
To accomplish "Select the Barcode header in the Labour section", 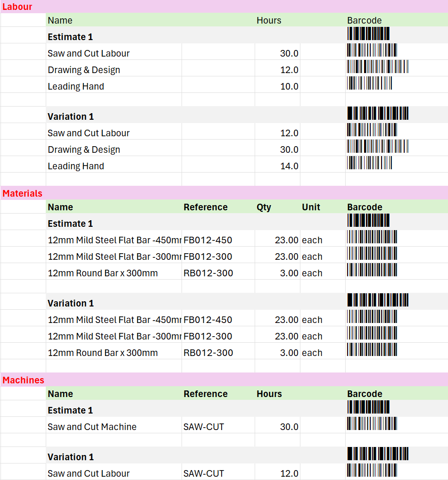I will 364,20.
